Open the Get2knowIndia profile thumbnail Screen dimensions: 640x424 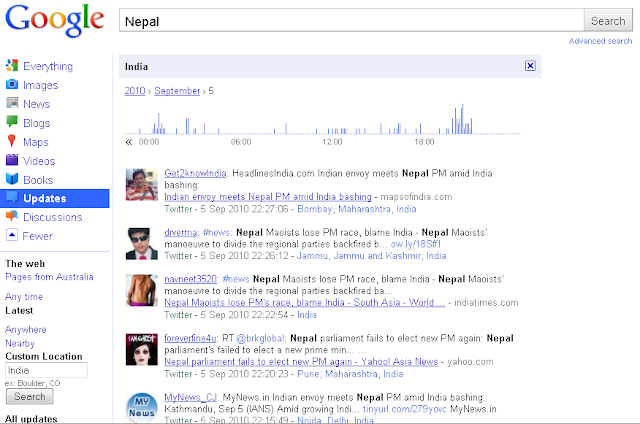(x=141, y=184)
